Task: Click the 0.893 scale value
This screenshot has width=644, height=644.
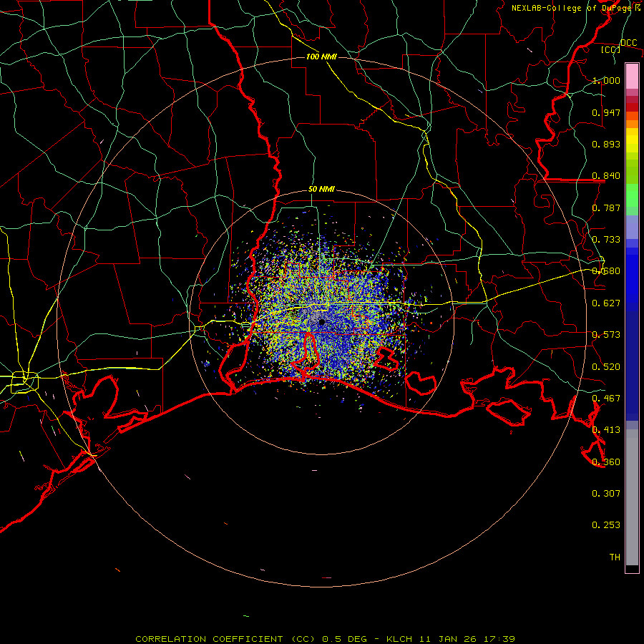Action: point(606,144)
